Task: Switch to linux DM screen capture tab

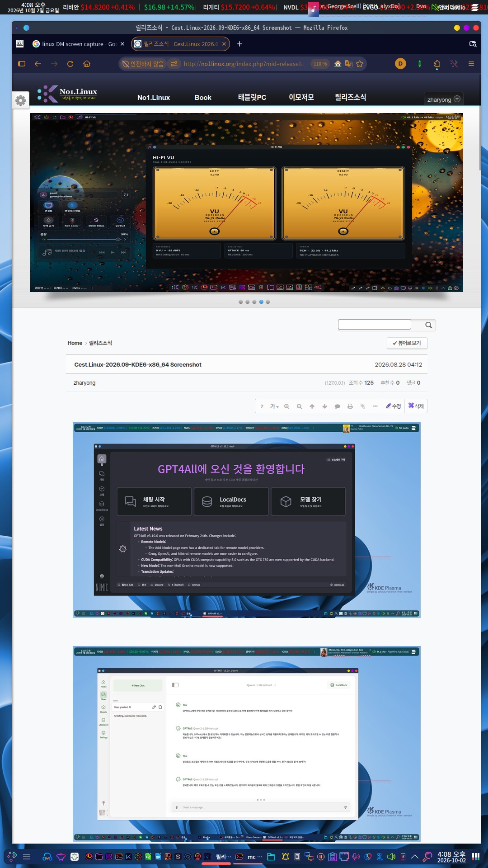Action: 78,44
